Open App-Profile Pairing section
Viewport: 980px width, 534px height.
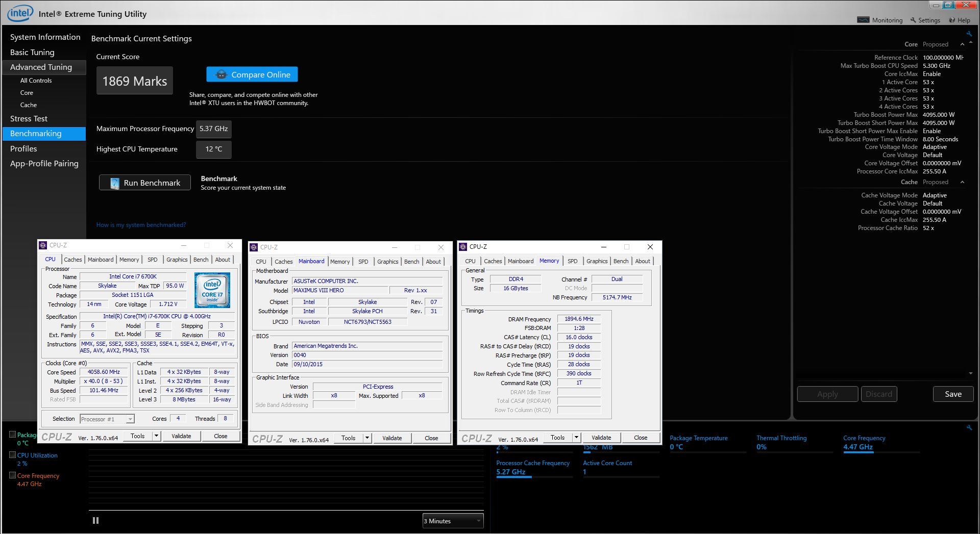pyautogui.click(x=44, y=164)
